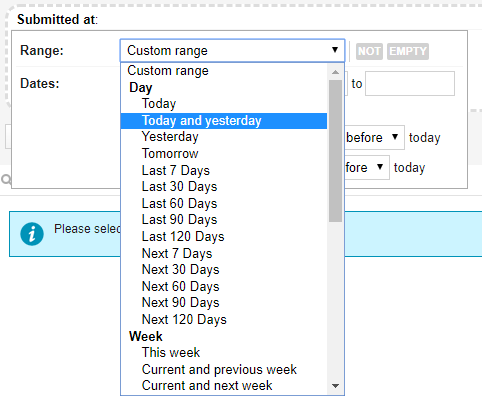
Task: Open the first 'before' dropdown
Action: (x=374, y=137)
